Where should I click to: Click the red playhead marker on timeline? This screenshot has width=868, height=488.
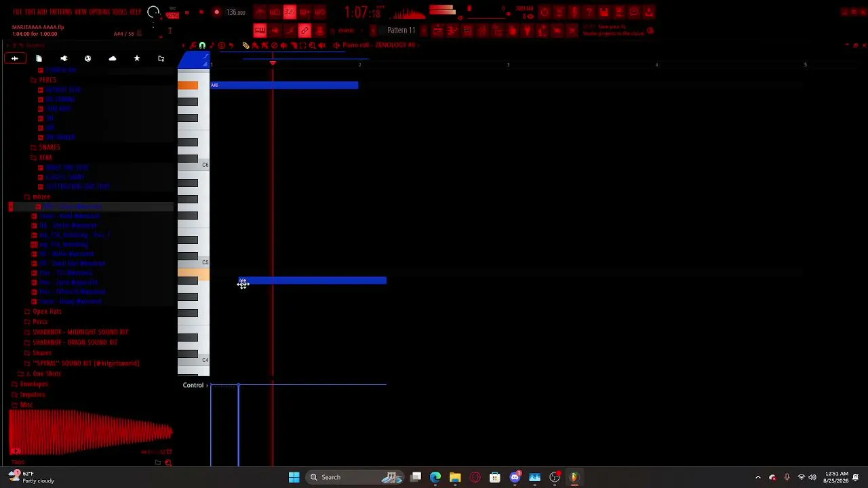point(273,63)
